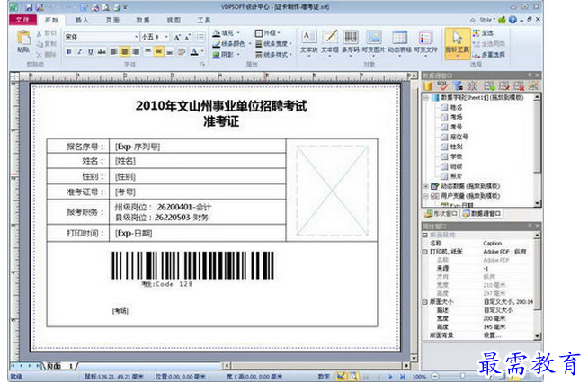
Task: Select the 座位号 field in data tree
Action: 459,137
